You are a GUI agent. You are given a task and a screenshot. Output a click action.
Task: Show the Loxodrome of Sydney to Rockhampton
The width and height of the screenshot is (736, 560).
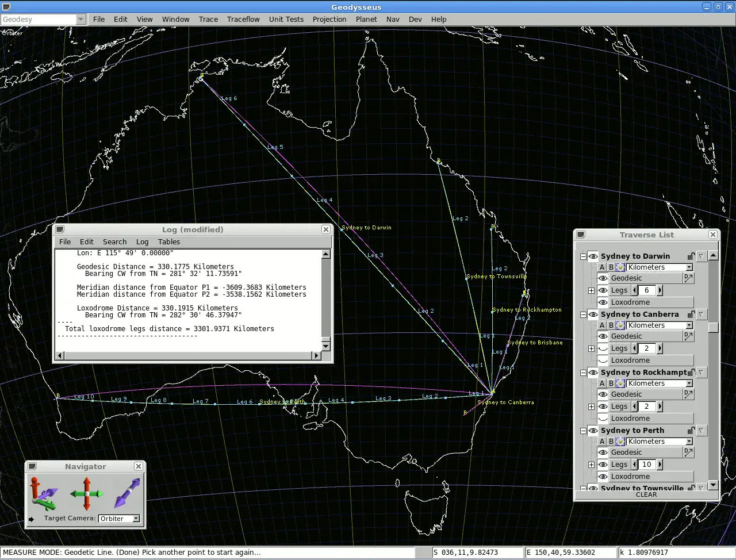(x=603, y=419)
